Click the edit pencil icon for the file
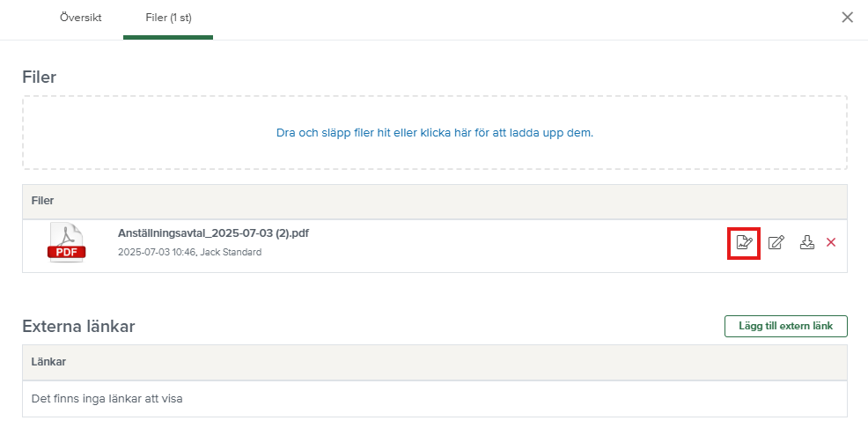This screenshot has width=868, height=428. point(776,242)
